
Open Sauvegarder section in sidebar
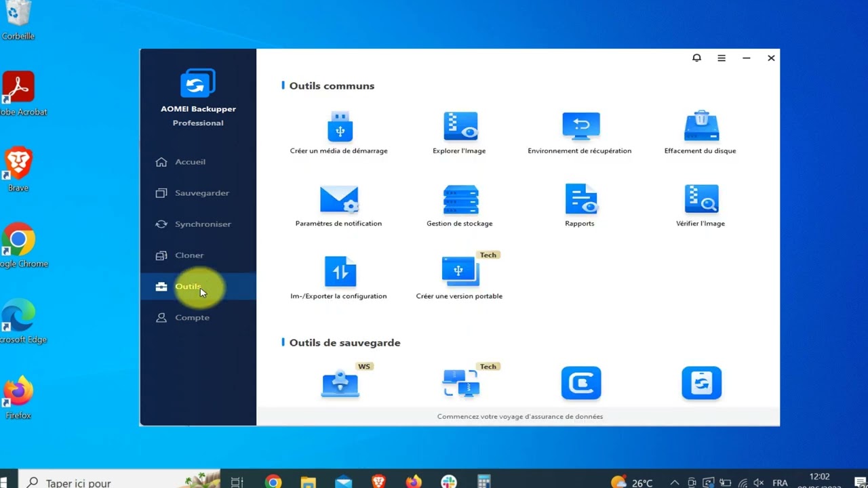click(x=198, y=193)
